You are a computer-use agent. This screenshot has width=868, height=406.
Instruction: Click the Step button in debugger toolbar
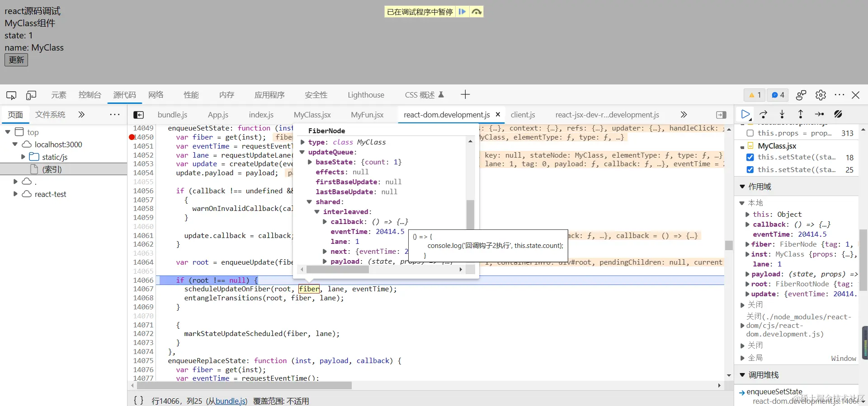(x=819, y=114)
